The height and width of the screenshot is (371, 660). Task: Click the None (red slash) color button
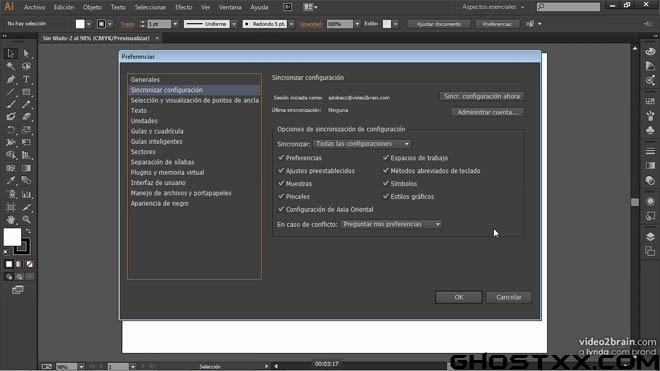29,264
